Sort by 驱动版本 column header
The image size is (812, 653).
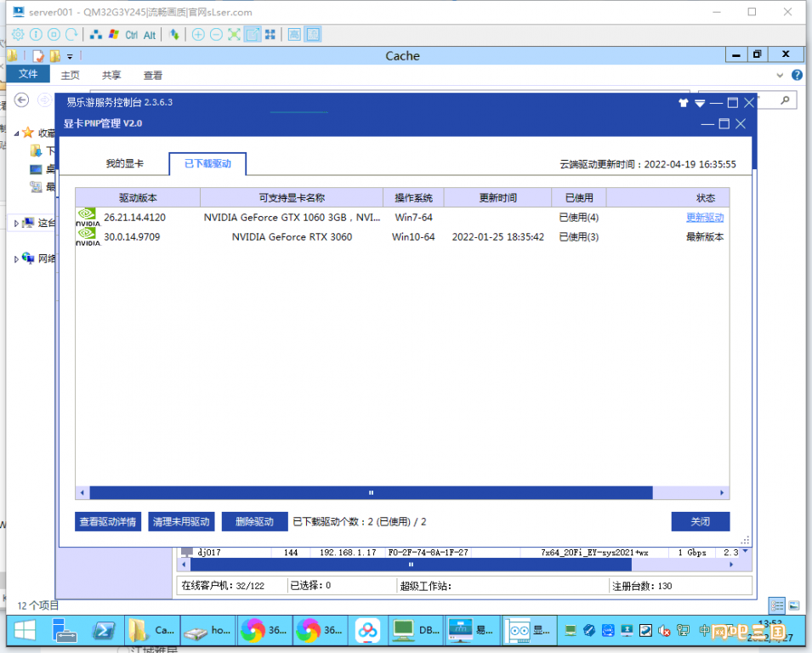(138, 198)
